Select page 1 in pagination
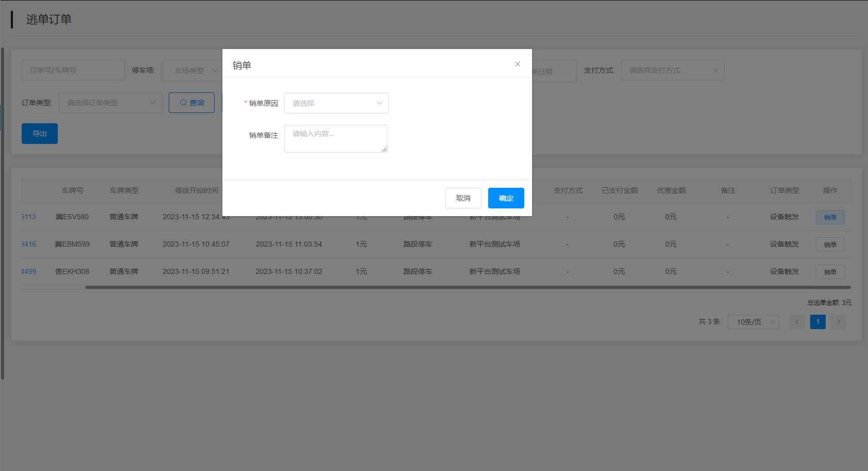The image size is (868, 471). click(x=817, y=322)
